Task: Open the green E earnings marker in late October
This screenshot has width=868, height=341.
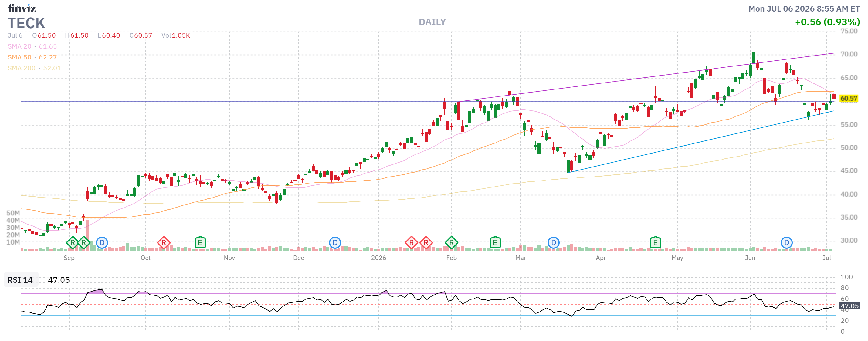Action: (200, 243)
